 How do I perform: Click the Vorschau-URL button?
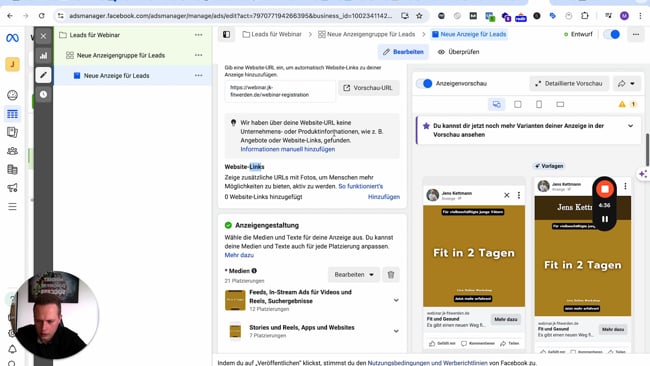point(369,88)
